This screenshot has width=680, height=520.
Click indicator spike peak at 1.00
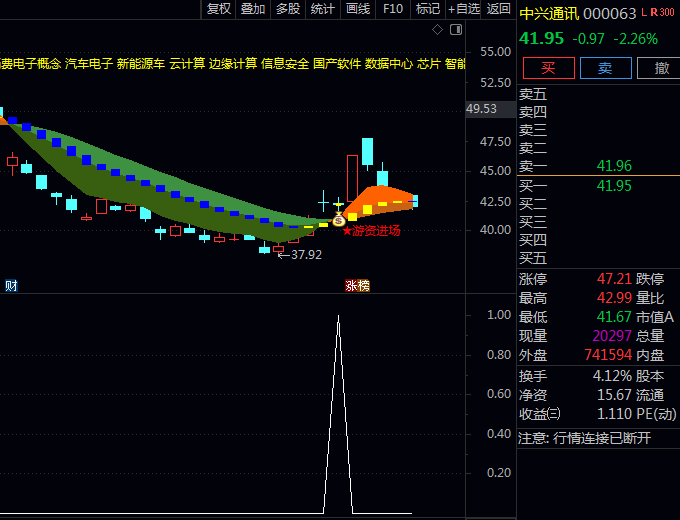click(338, 317)
